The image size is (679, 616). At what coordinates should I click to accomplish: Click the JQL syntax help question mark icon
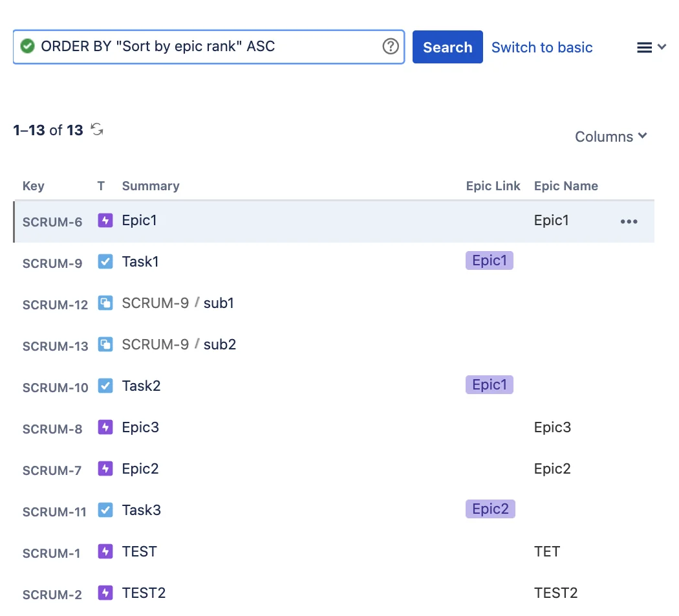[390, 46]
